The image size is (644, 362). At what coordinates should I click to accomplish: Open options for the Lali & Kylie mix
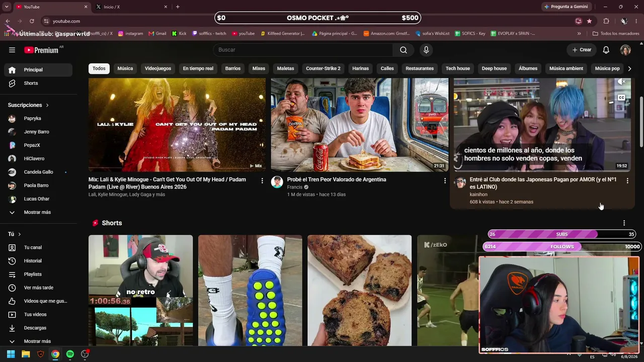click(x=262, y=180)
